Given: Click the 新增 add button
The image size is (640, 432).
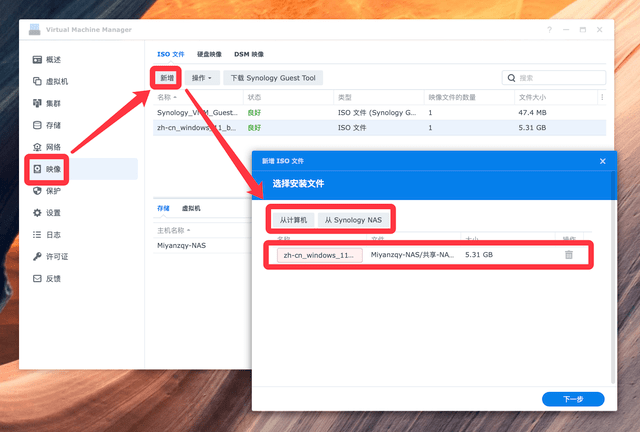Looking at the screenshot, I should coord(167,78).
